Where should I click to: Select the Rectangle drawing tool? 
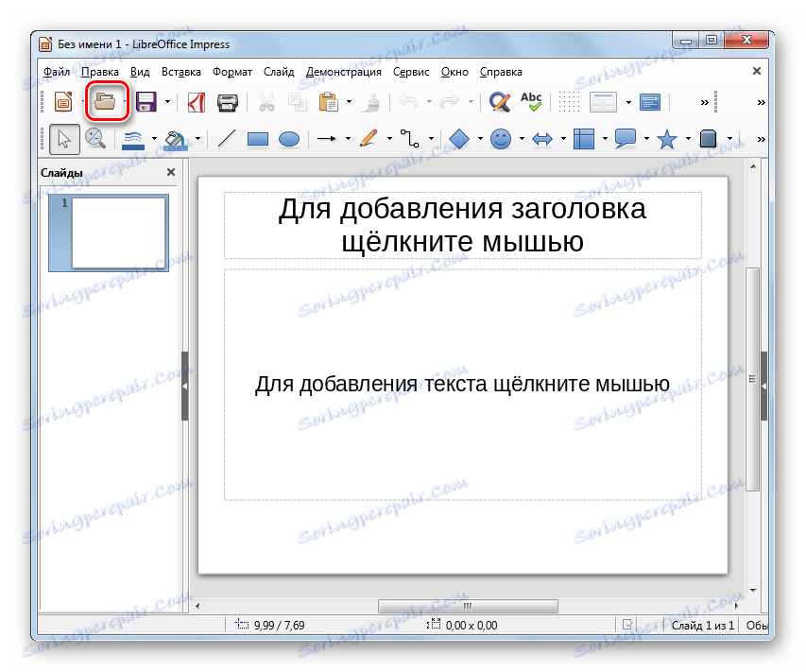(x=258, y=139)
